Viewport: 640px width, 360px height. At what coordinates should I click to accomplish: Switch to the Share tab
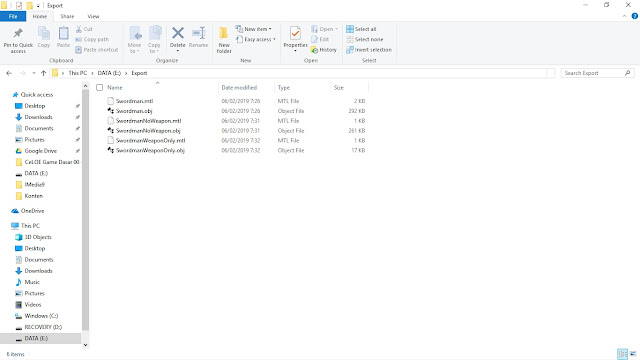tap(67, 16)
